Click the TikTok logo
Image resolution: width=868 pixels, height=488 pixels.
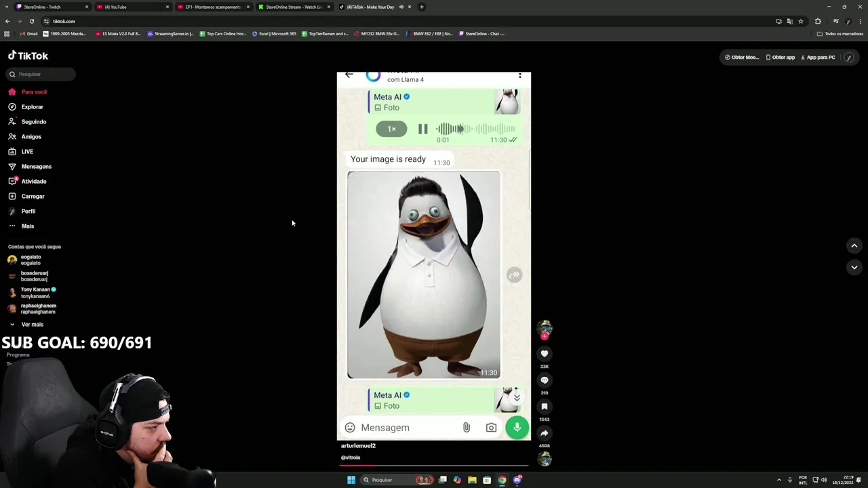coord(28,56)
